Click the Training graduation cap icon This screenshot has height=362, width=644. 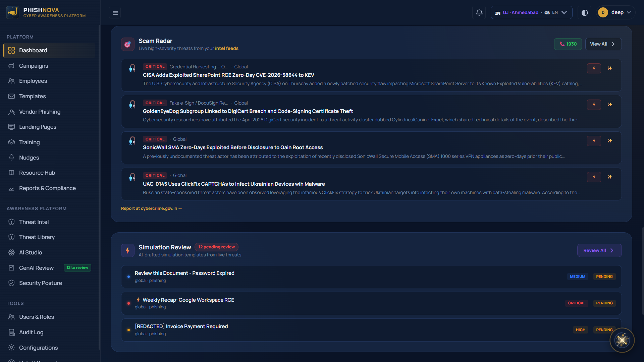point(11,142)
